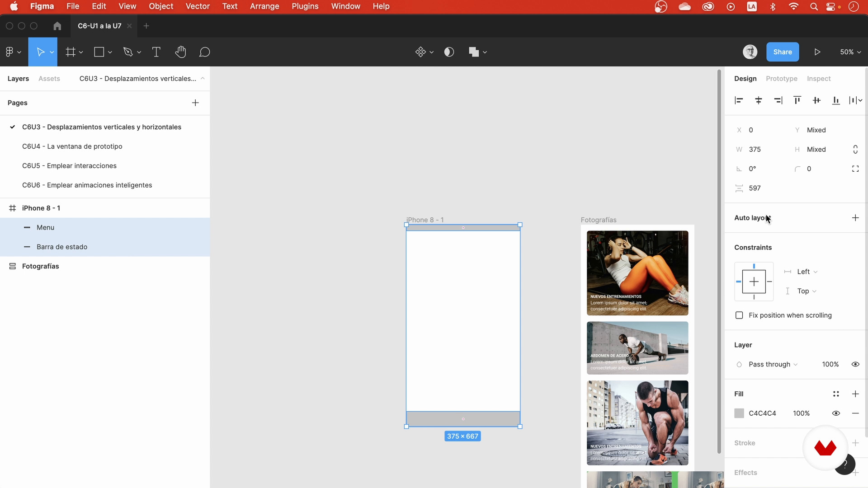This screenshot has width=868, height=488.
Task: Open the fill style picker dots icon
Action: [836, 394]
